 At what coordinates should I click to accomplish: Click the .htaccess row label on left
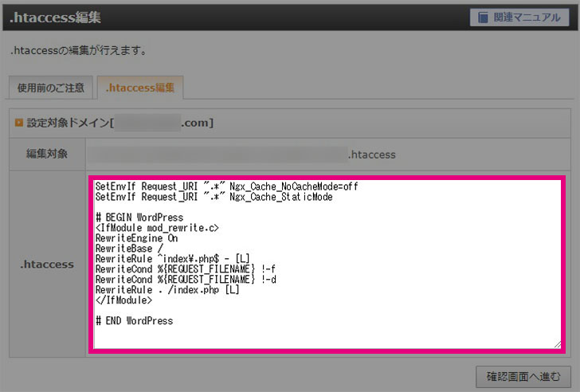coord(47,264)
